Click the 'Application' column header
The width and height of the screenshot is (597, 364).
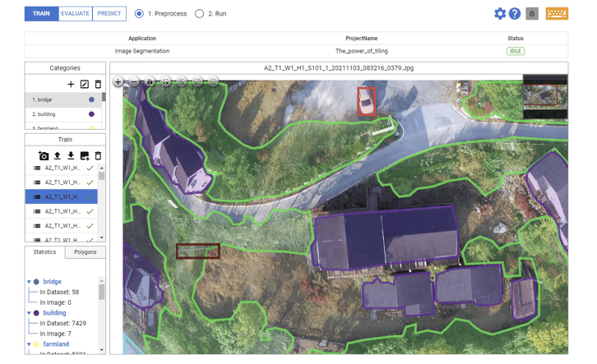[142, 39]
